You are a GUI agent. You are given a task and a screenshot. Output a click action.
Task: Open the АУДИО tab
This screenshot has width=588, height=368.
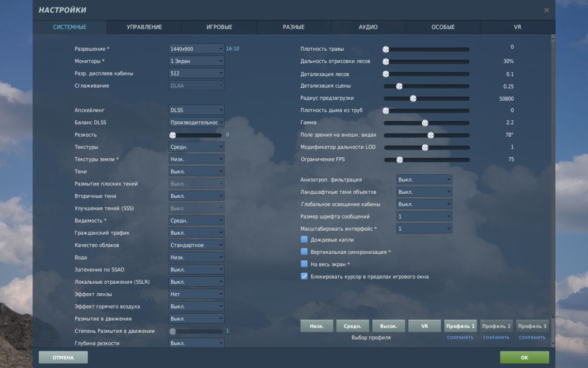click(368, 27)
